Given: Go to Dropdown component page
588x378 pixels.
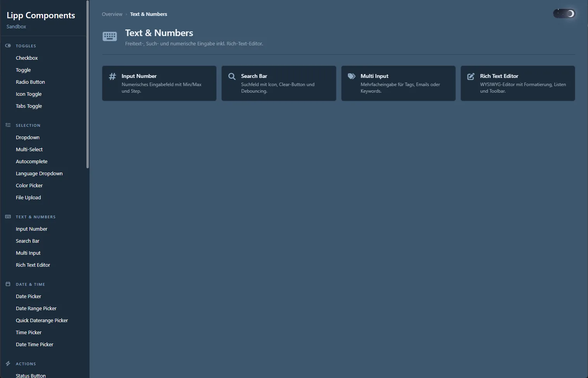Looking at the screenshot, I should [28, 138].
